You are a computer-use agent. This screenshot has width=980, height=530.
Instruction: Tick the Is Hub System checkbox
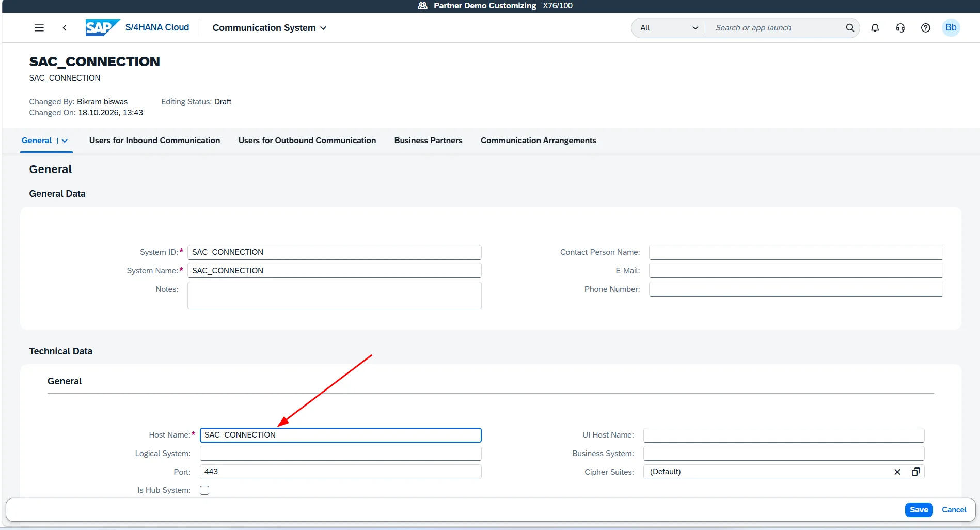(204, 490)
